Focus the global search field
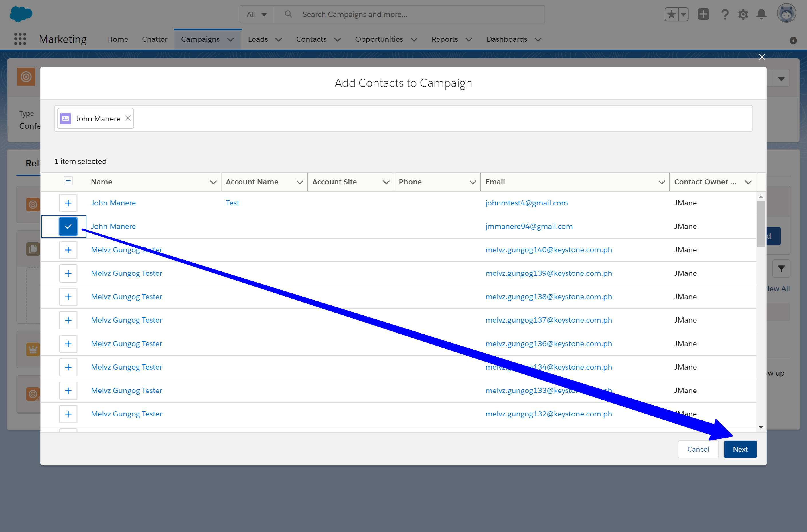The height and width of the screenshot is (532, 807). [x=409, y=14]
